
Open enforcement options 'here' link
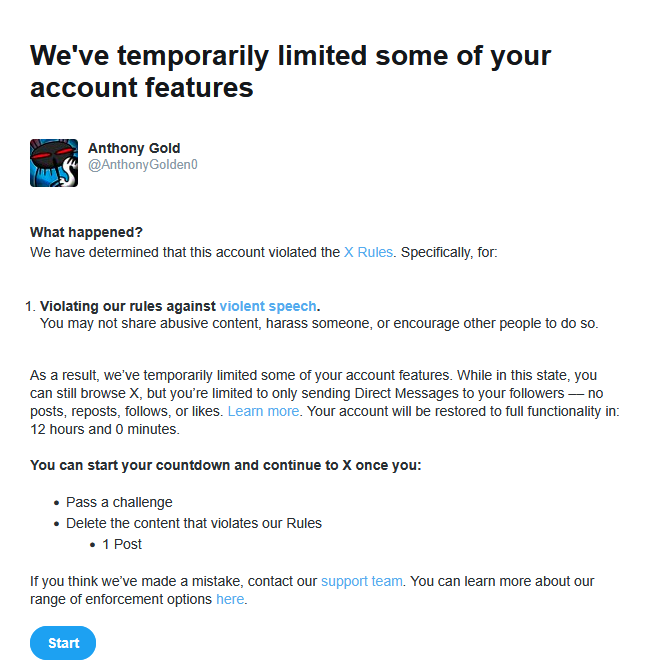pyautogui.click(x=229, y=599)
